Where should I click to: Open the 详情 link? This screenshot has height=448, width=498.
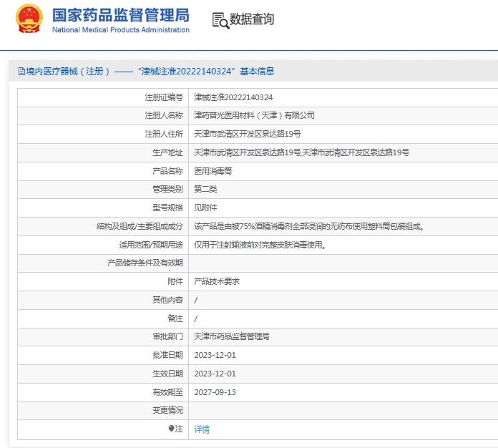pyautogui.click(x=202, y=429)
